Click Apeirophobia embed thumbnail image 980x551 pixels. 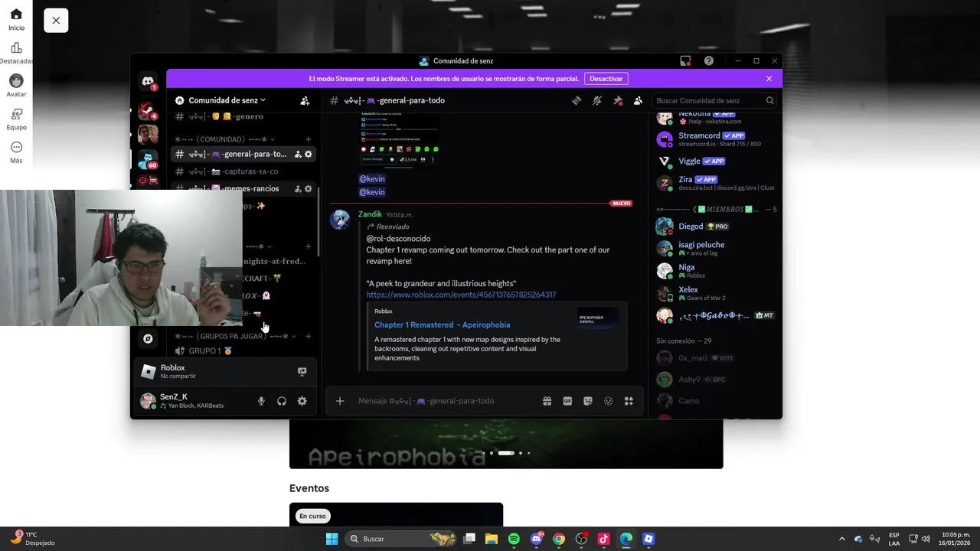(598, 318)
